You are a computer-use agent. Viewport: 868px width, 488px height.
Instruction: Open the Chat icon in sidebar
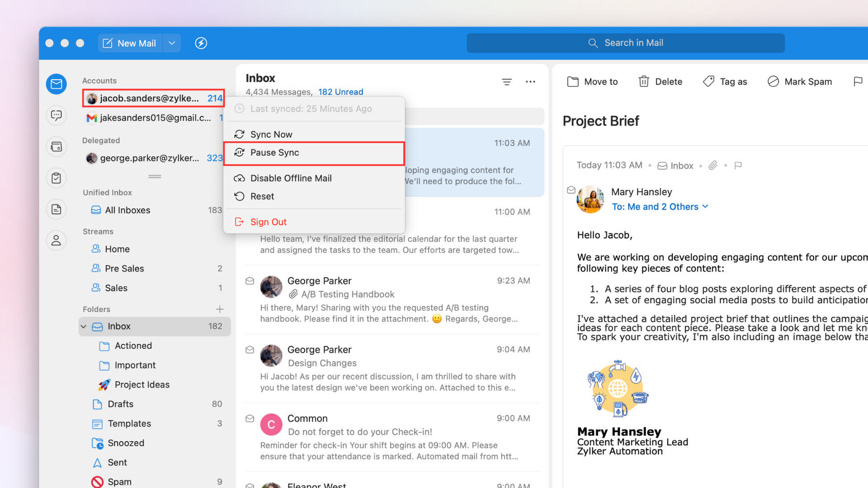(x=56, y=115)
